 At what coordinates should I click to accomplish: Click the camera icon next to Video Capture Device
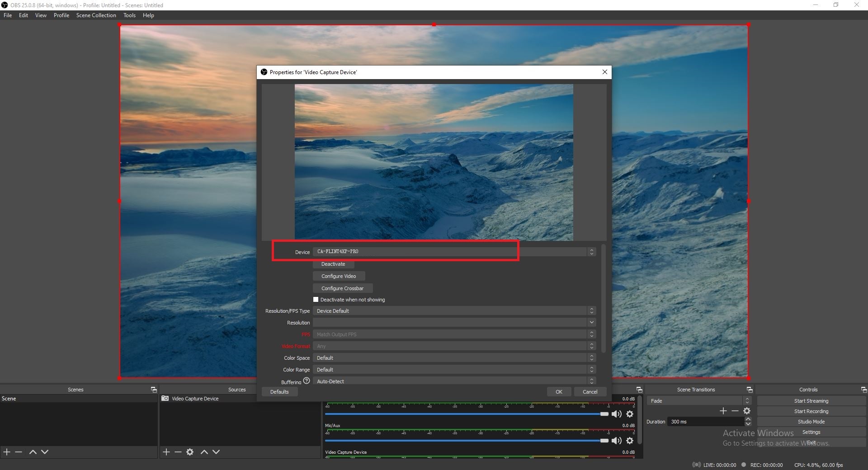point(165,399)
